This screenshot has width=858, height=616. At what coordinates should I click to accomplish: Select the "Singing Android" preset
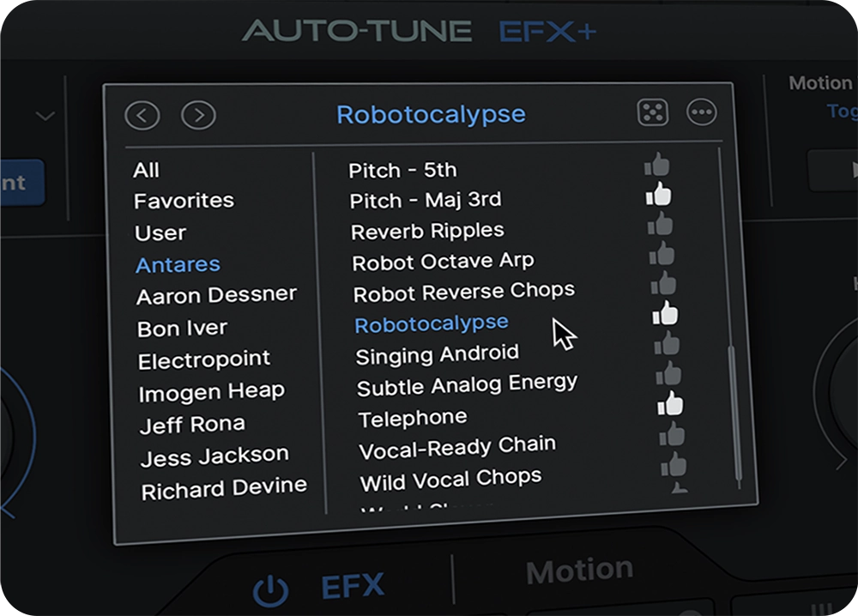437,353
